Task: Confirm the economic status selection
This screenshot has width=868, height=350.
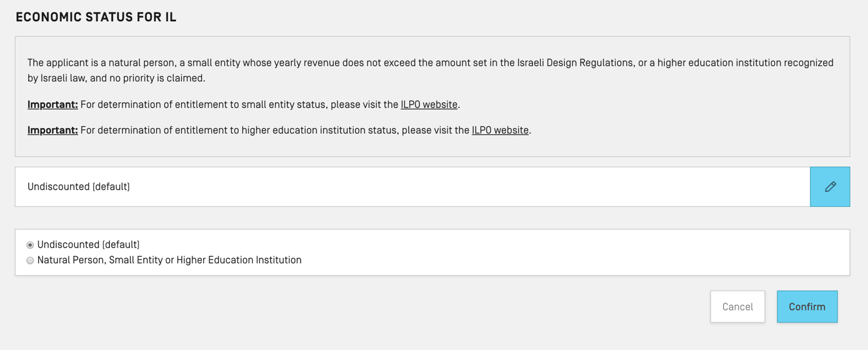Action: (807, 307)
